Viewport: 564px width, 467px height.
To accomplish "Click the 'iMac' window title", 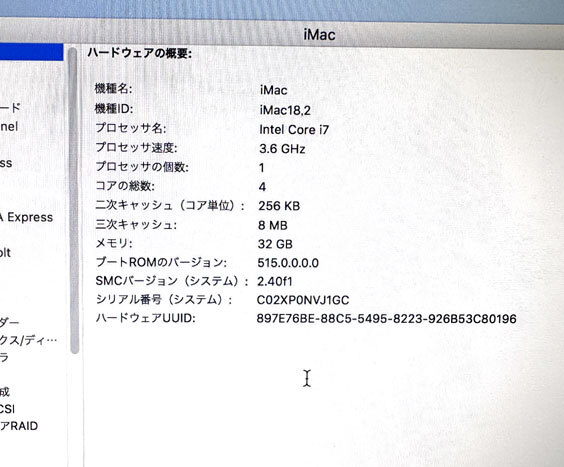I will [x=319, y=35].
